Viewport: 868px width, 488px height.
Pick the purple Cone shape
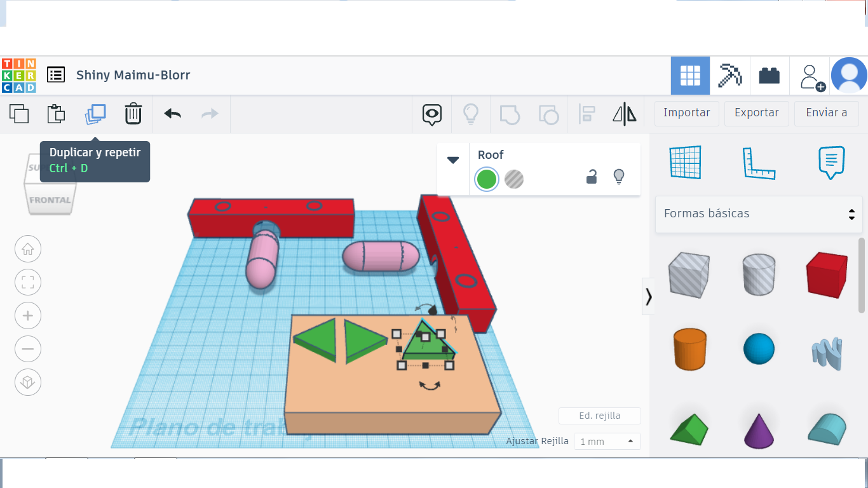coord(759,431)
